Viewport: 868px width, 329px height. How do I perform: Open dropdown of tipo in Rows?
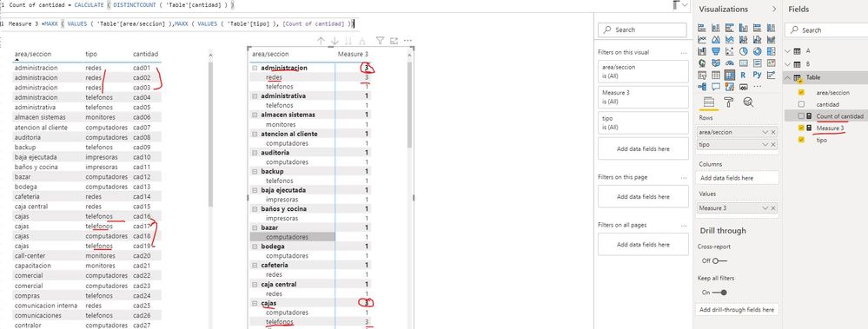point(765,144)
